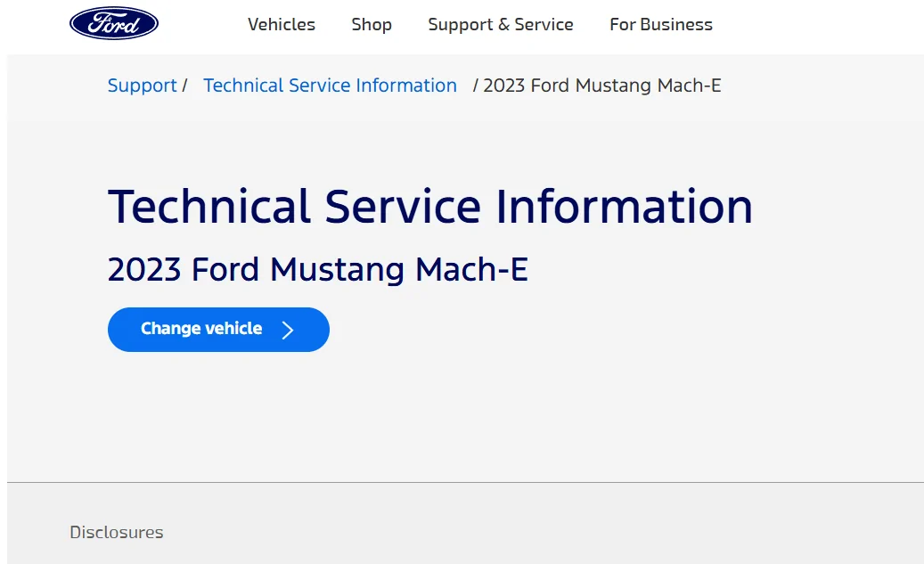Viewport: 924px width, 564px height.
Task: Open Technical Service Information breadcrumb link
Action: click(330, 86)
